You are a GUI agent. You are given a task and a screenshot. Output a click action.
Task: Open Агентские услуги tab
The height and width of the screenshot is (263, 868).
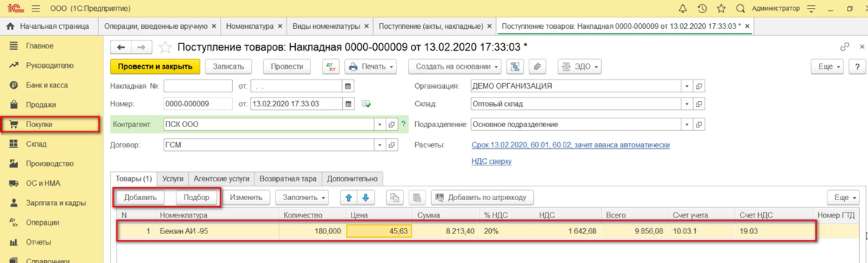click(221, 178)
